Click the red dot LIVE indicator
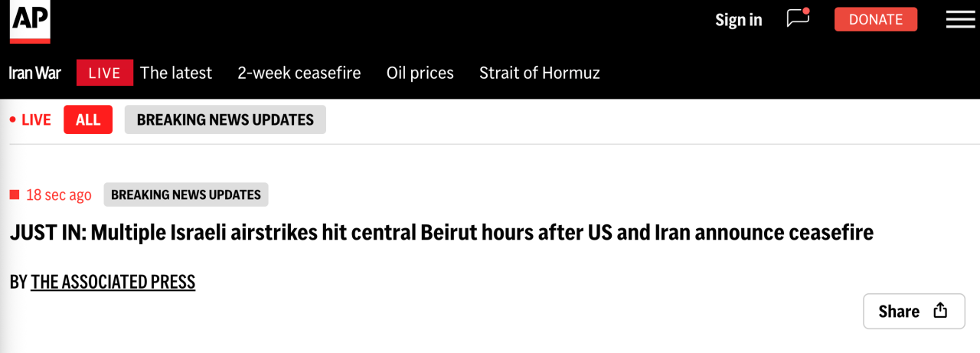Image resolution: width=980 pixels, height=353 pixels. 31,120
